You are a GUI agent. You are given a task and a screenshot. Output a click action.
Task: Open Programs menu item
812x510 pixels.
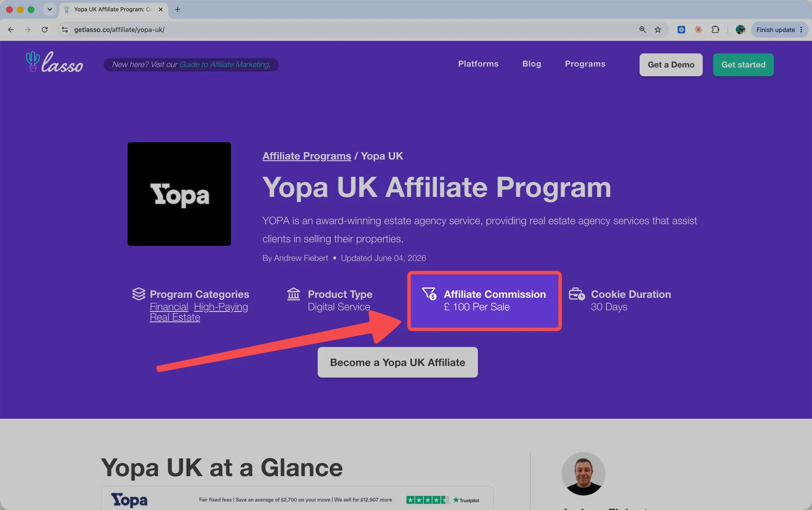pos(585,64)
